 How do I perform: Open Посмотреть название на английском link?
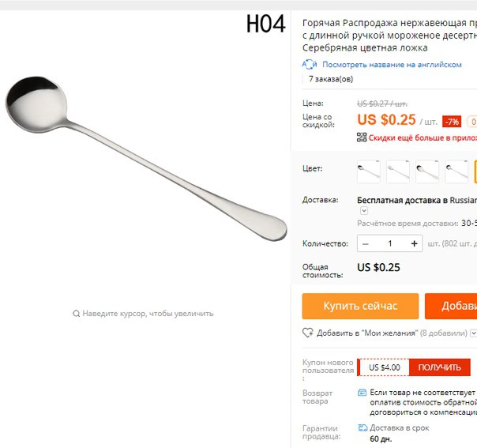coord(392,65)
